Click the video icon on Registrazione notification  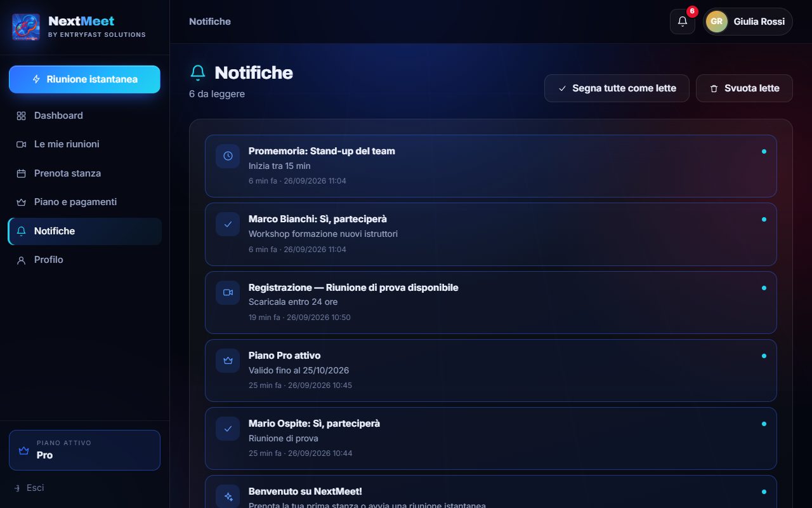[x=228, y=293]
